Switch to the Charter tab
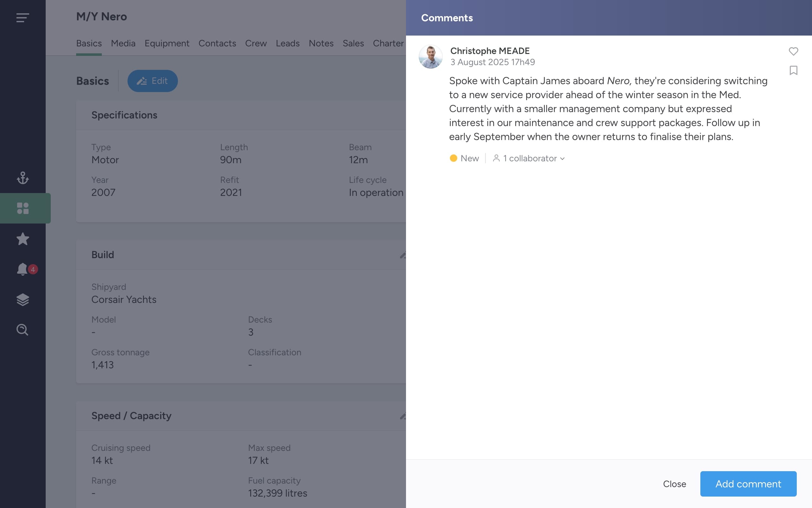 point(389,43)
